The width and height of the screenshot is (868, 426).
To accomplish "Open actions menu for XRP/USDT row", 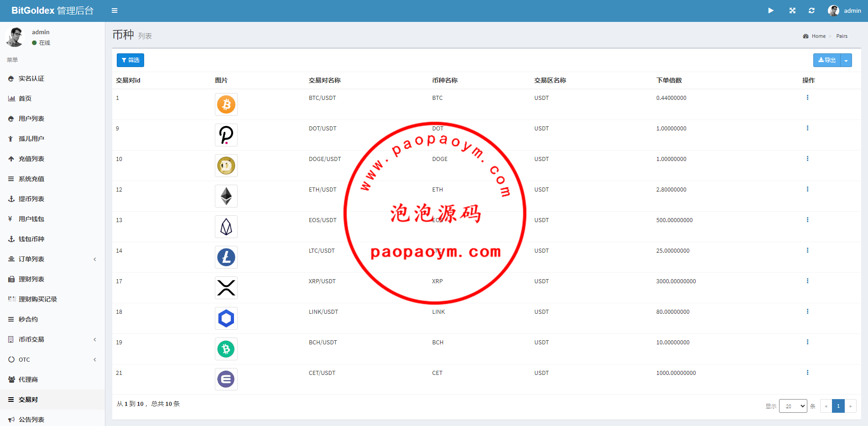I will point(807,281).
